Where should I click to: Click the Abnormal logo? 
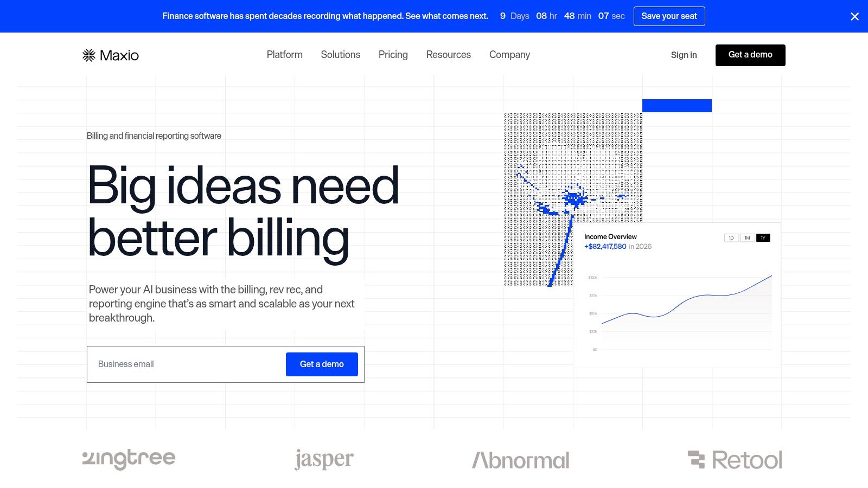click(521, 460)
